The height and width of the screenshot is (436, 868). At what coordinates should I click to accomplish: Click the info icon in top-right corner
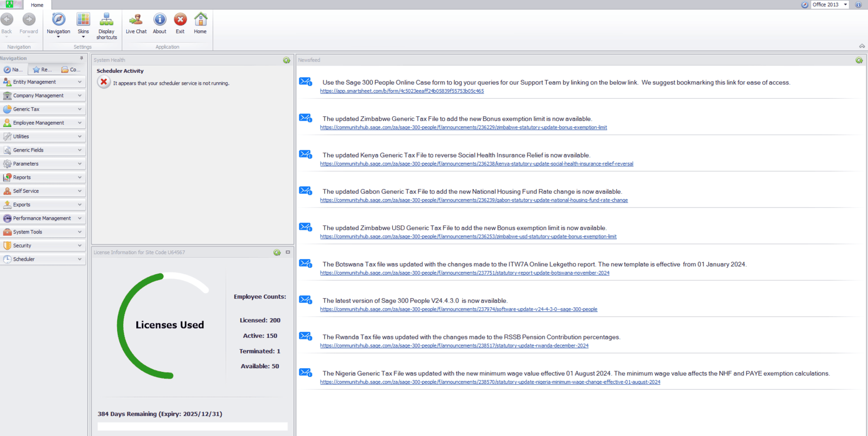pyautogui.click(x=858, y=4)
